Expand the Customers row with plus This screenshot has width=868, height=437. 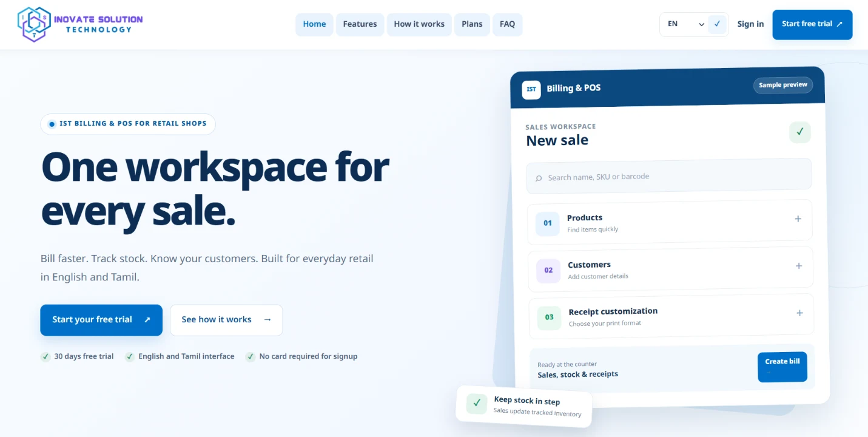[799, 266]
